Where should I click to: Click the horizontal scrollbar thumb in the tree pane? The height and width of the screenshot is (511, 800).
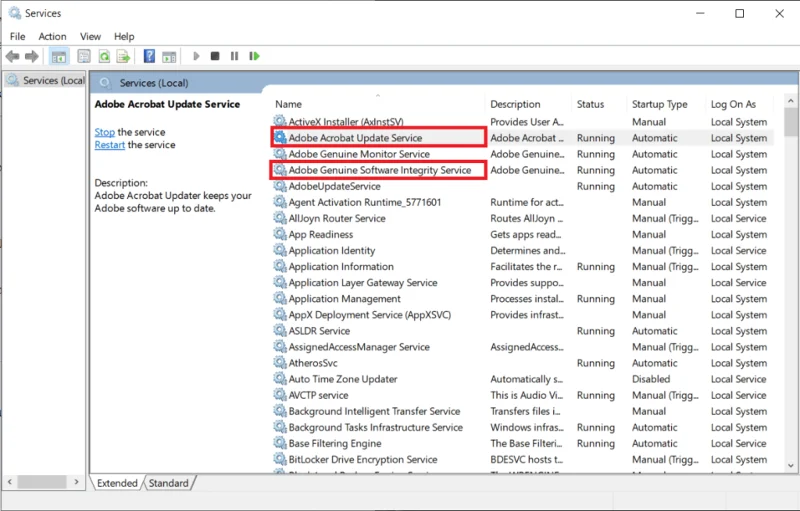pos(42,481)
